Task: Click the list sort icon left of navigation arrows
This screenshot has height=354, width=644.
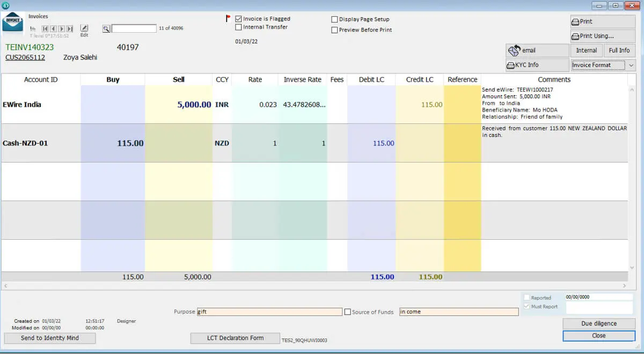Action: (33, 28)
